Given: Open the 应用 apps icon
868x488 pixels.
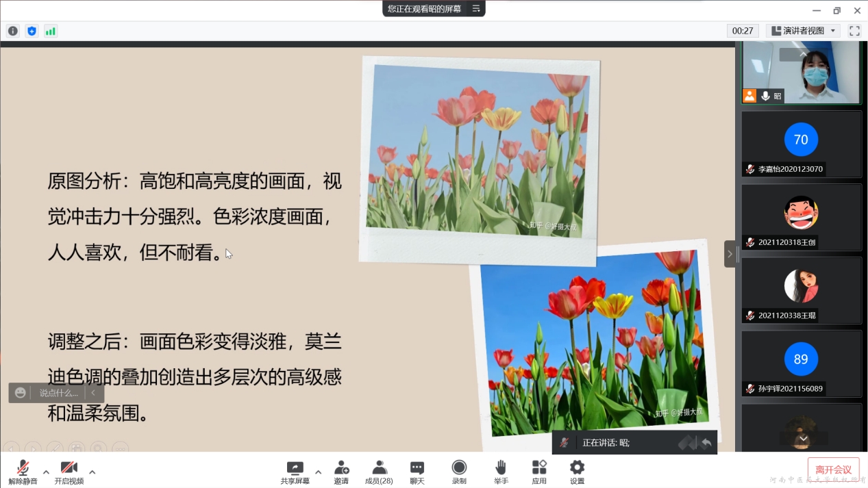Looking at the screenshot, I should (539, 471).
